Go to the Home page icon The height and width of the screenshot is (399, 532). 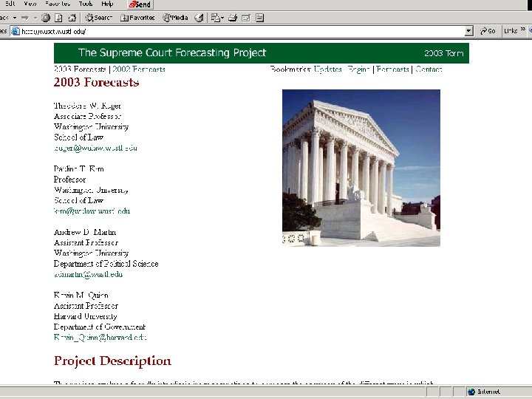(x=72, y=18)
